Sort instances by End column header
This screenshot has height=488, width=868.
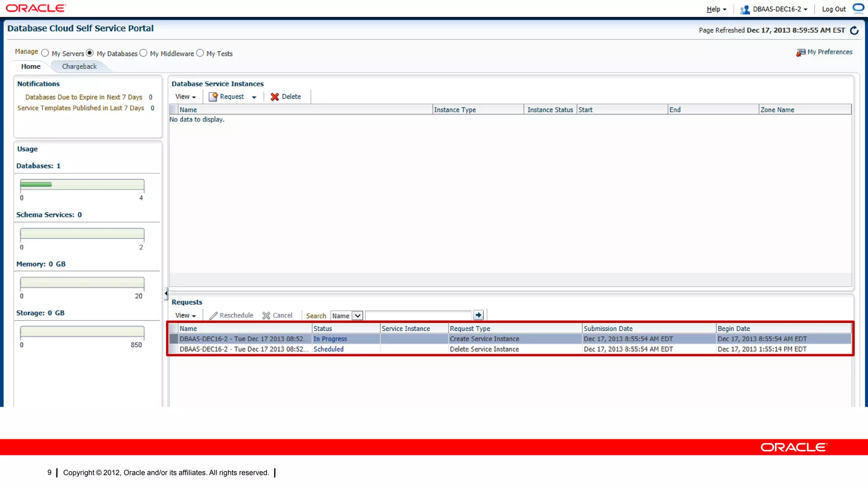pyautogui.click(x=713, y=110)
